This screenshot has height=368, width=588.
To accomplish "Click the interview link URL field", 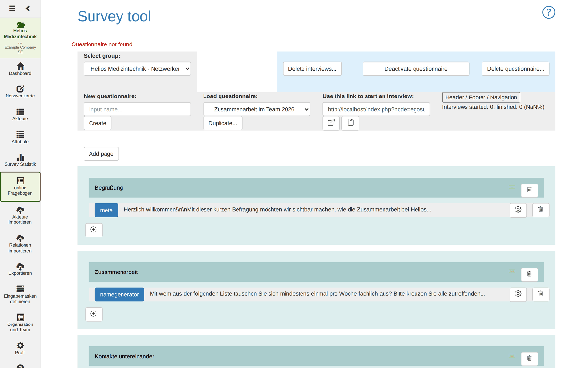I will (376, 109).
